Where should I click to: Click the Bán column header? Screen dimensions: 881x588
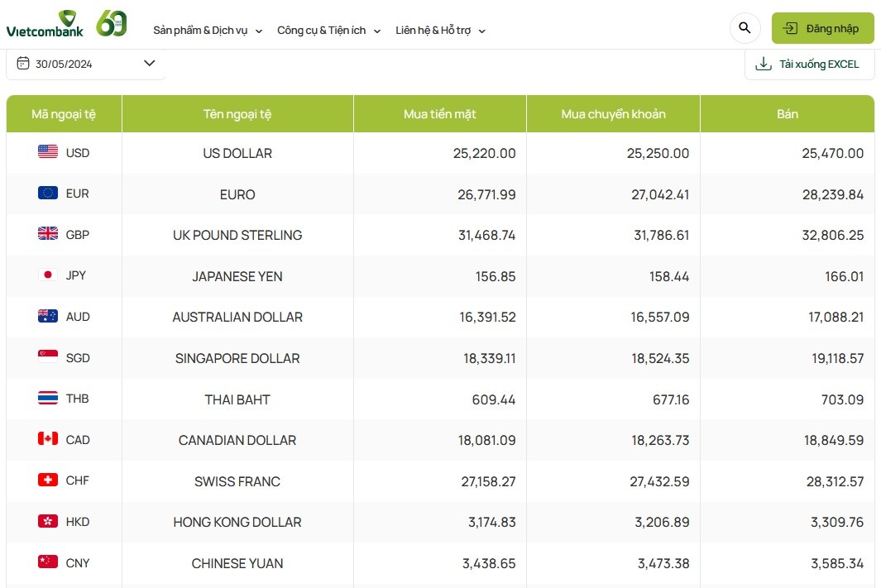point(787,114)
